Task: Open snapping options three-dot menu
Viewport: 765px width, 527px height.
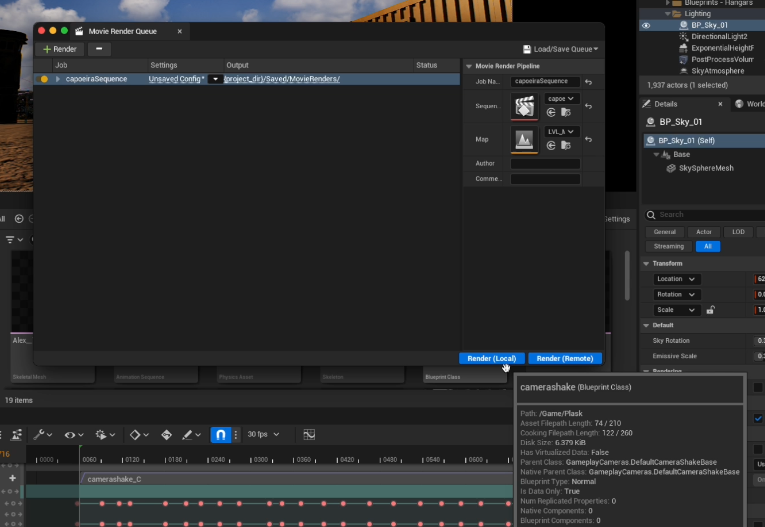Action: coord(236,434)
